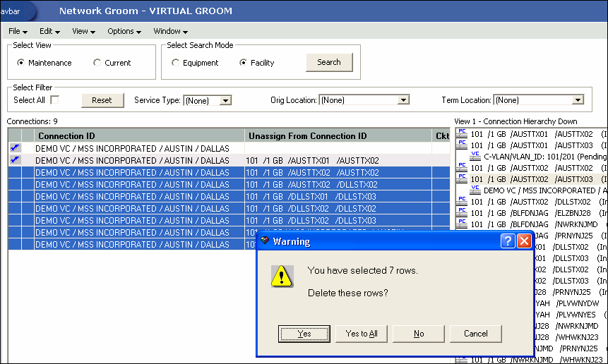608x364 pixels.
Task: Click the yellow warning exclamation icon
Action: [282, 276]
